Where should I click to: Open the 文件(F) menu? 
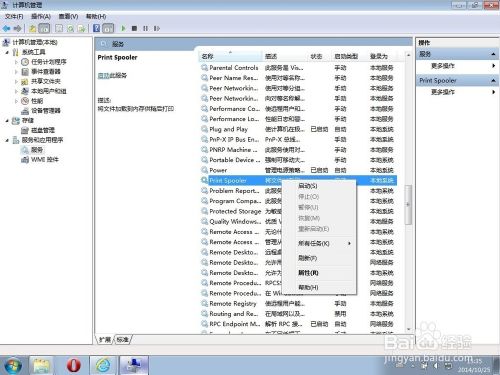pyautogui.click(x=14, y=16)
